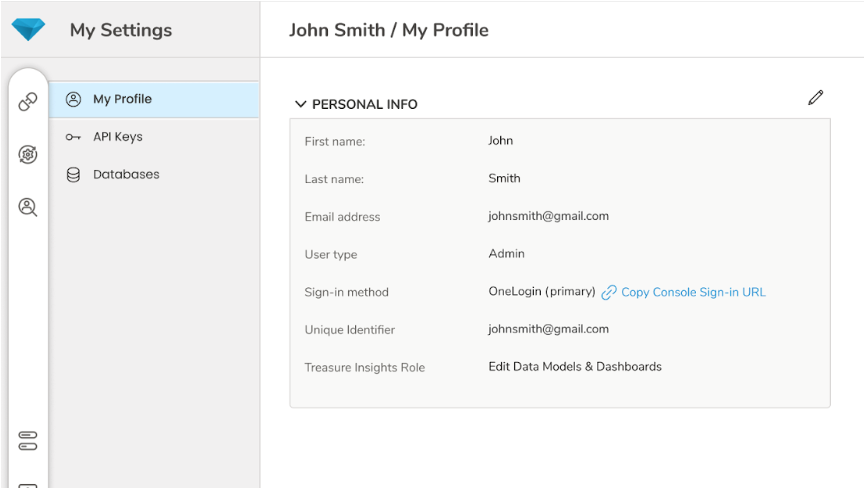Viewport: 864px width, 488px height.
Task: Click the Edit Data Models & Dashboards role
Action: [x=574, y=367]
